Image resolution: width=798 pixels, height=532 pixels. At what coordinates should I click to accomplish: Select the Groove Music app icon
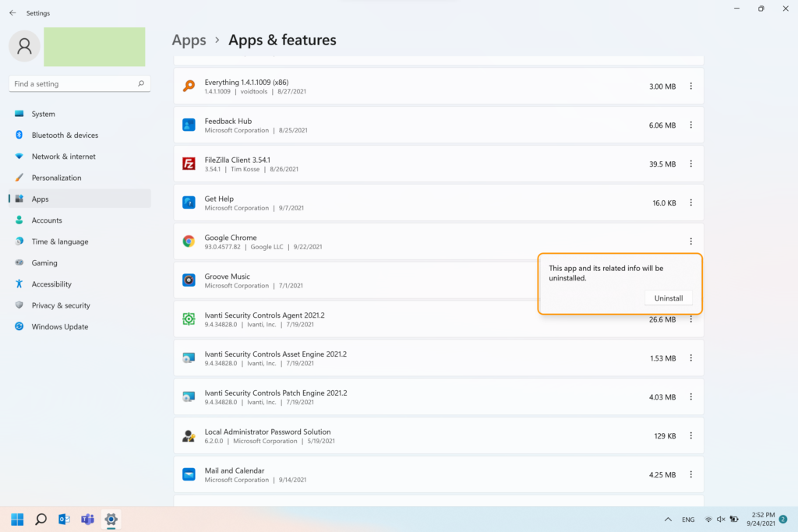(189, 280)
